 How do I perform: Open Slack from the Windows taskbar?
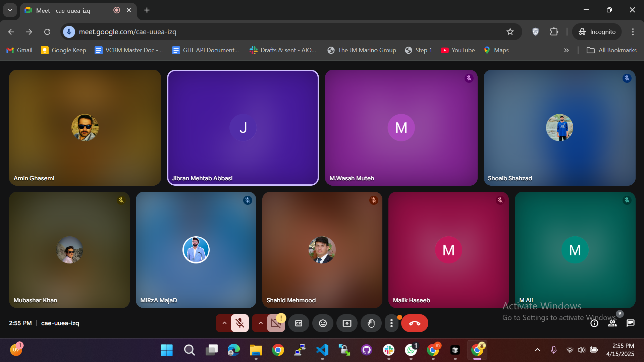click(388, 350)
